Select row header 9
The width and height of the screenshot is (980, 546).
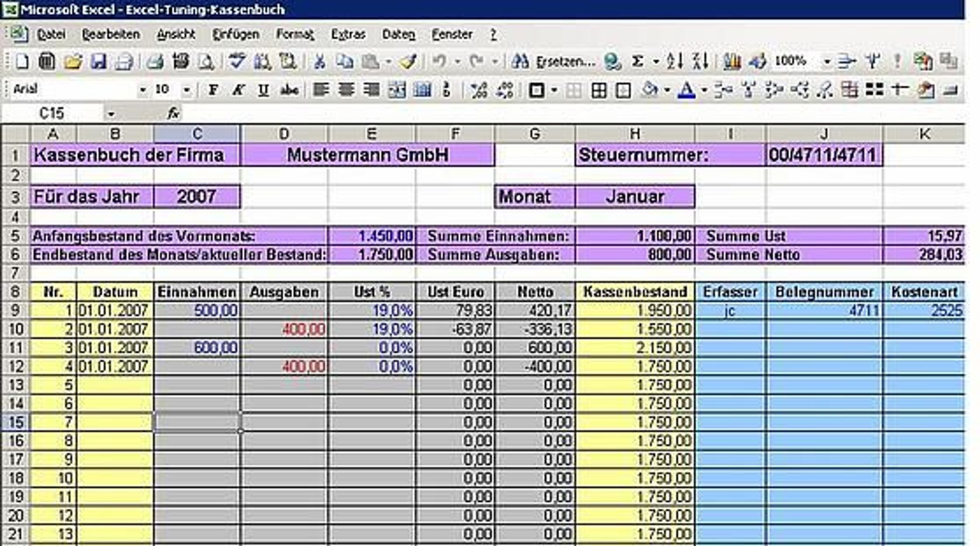point(15,311)
